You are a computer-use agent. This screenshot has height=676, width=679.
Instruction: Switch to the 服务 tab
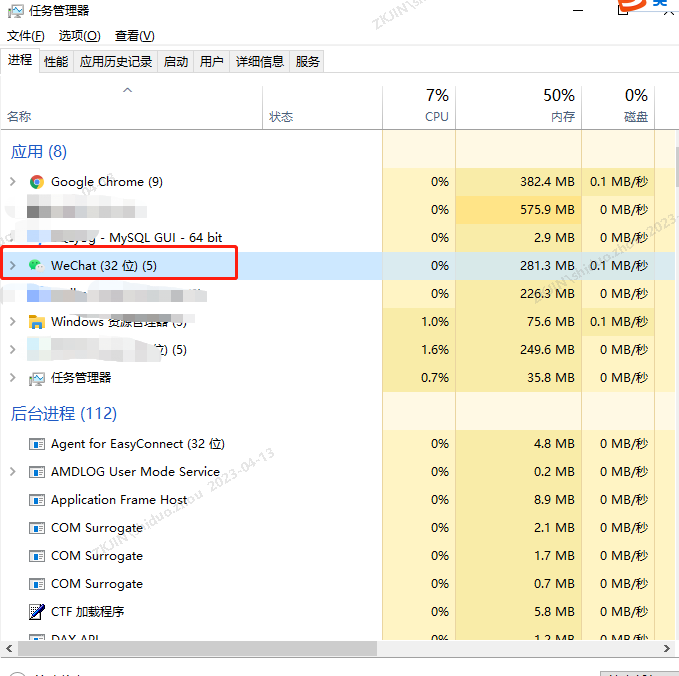[x=307, y=61]
